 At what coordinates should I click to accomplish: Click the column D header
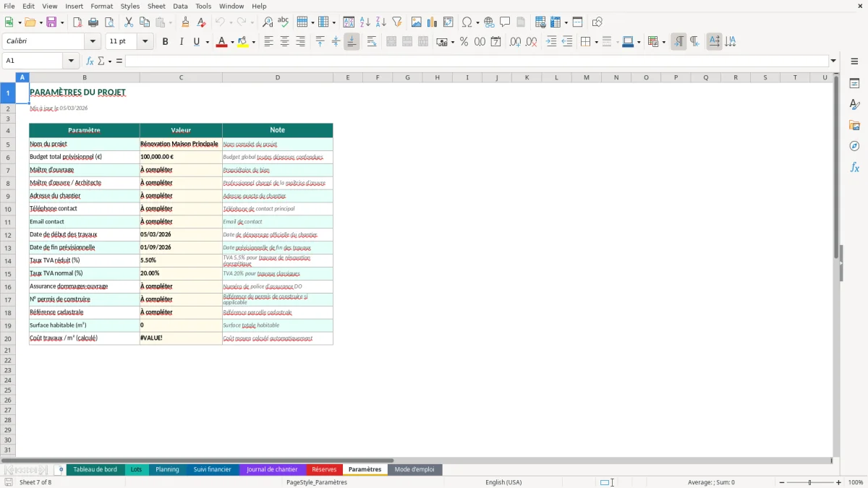(278, 77)
